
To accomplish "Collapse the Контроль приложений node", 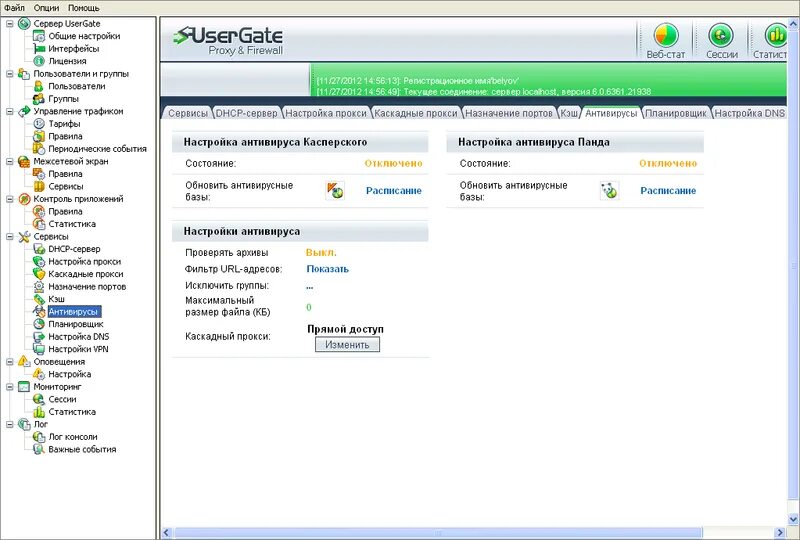I will click(x=10, y=199).
